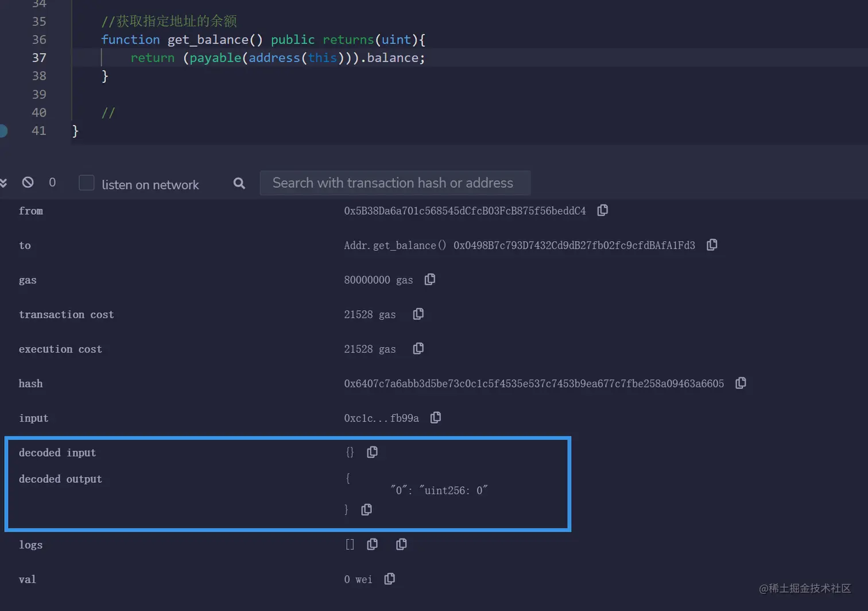Click the 0 wei value
868x611 pixels.
tap(358, 579)
